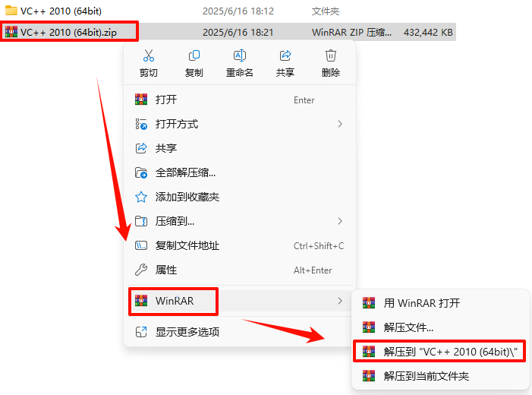
Task: Select 解压文件... in WinRAR submenu
Action: click(x=439, y=327)
